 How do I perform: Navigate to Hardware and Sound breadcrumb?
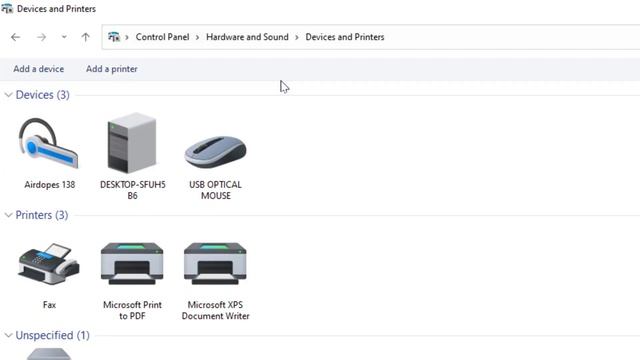point(247,37)
